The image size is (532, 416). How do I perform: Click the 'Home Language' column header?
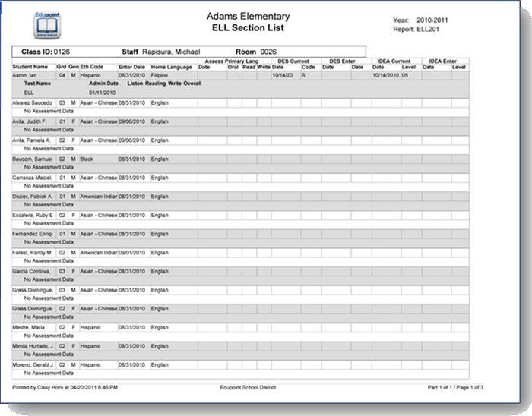pos(171,67)
